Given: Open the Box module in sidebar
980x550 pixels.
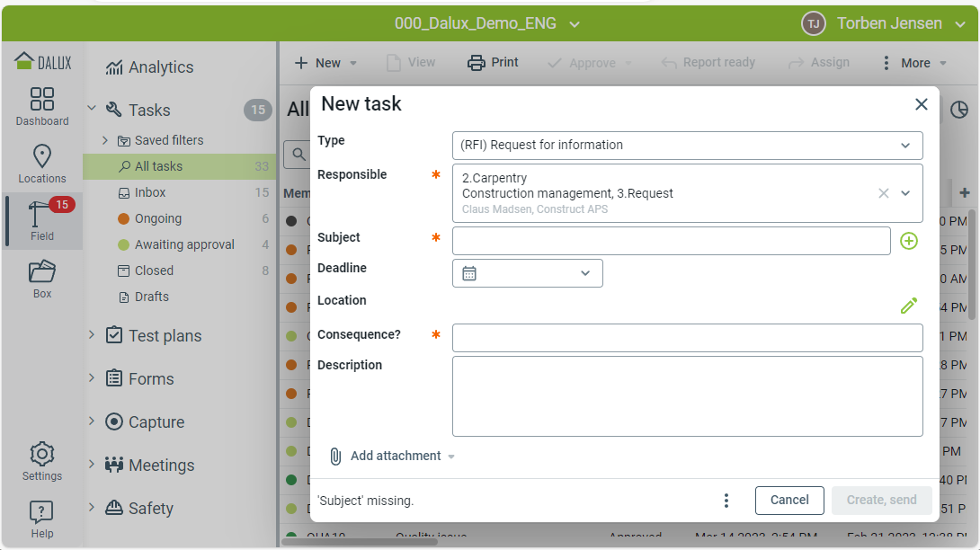Looking at the screenshot, I should pos(42,279).
